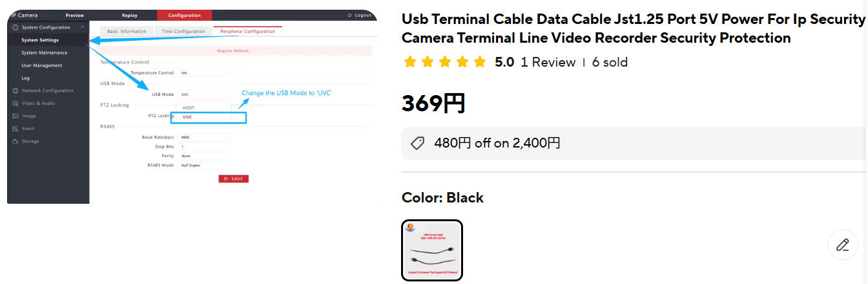
Task: Click the Network Configuration globe icon
Action: 15,91
